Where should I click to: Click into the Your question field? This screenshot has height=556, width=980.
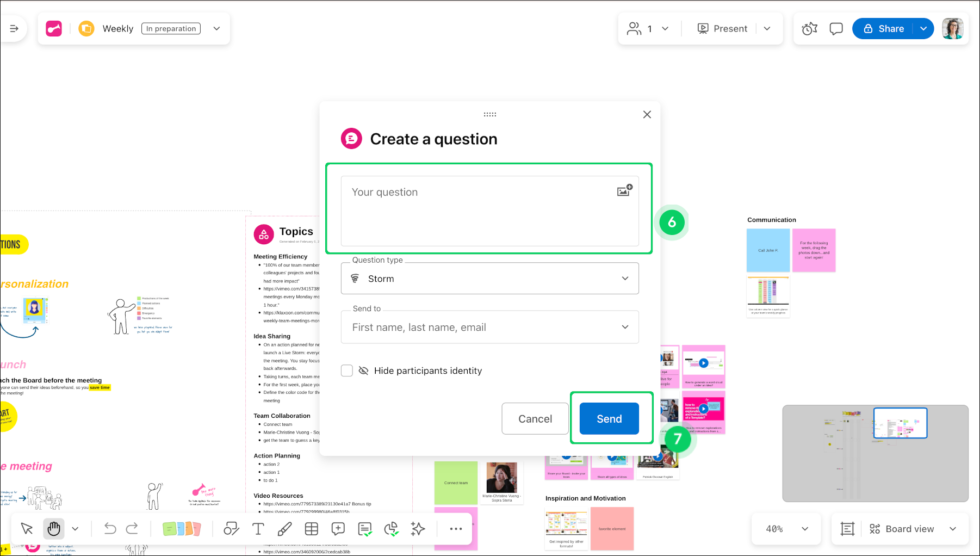[x=479, y=211]
